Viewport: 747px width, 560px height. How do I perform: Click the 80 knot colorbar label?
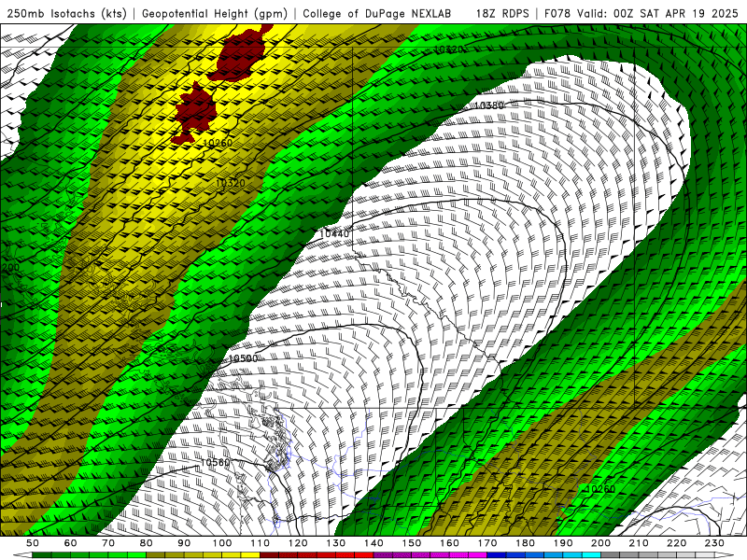[147, 543]
